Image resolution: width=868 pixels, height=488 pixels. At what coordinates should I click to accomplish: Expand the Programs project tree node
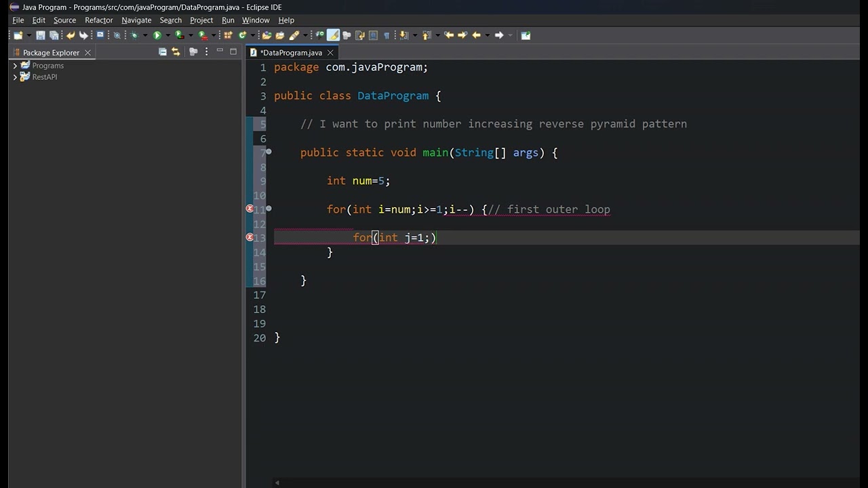tap(15, 66)
